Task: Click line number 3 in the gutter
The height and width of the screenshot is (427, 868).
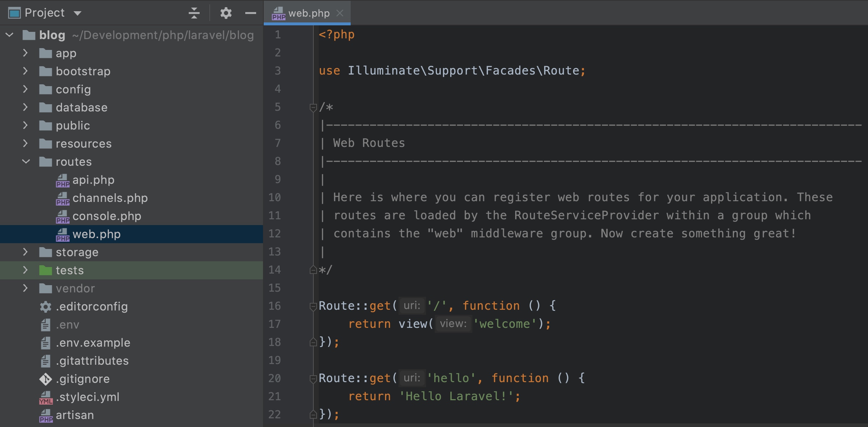Action: [x=277, y=71]
